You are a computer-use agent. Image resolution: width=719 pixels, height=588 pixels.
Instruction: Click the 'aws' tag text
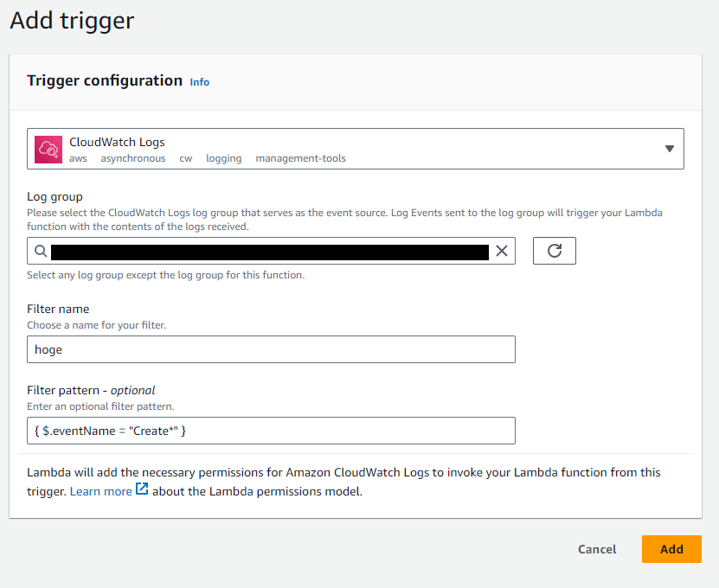[x=78, y=158]
